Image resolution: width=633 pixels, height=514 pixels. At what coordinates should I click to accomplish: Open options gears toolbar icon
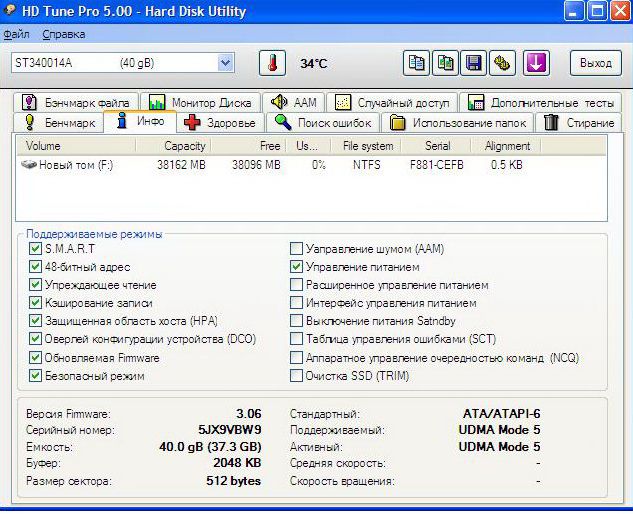[502, 63]
